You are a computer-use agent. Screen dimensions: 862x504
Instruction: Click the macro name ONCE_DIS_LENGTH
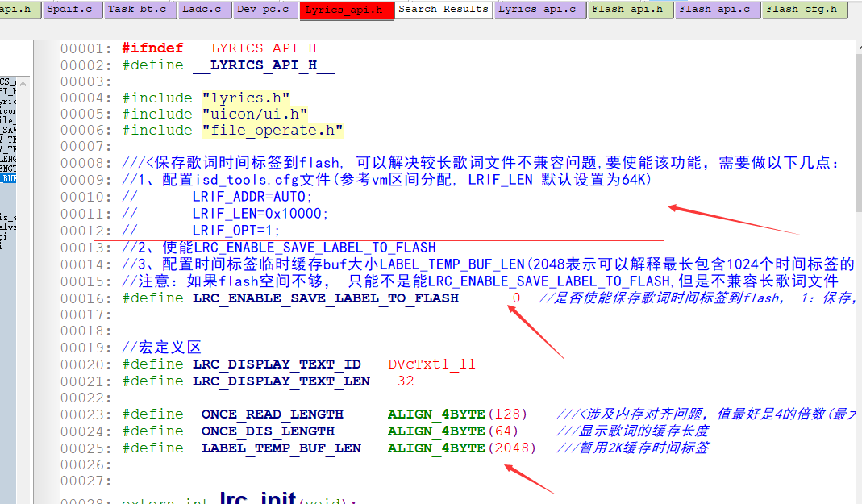coord(268,431)
